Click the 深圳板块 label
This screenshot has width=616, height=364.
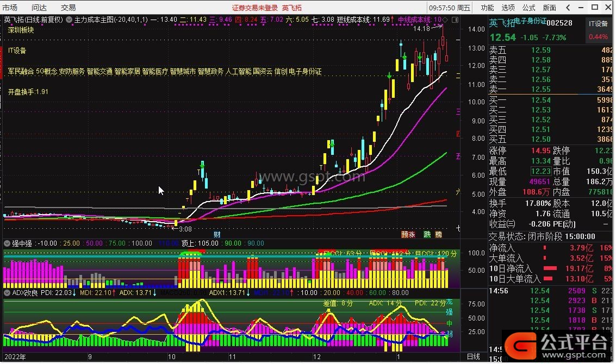click(21, 30)
